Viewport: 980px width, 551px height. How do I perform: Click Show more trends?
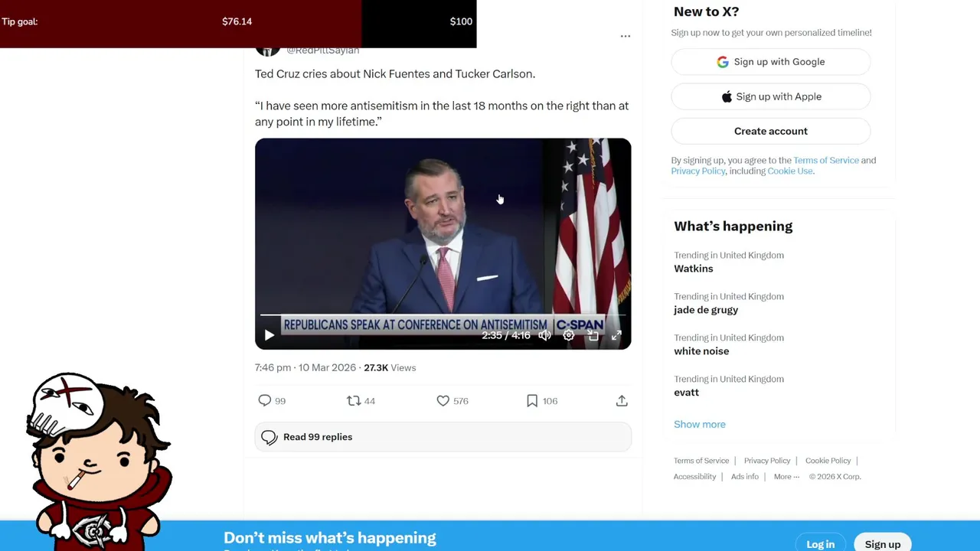click(x=700, y=424)
